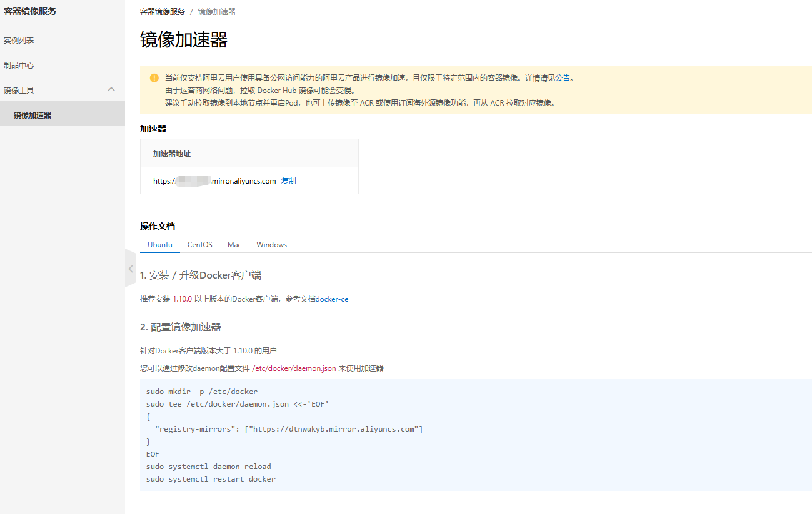
Task: Click the 'sudo mkdir -p /etc/docker' code line
Action: [x=202, y=392]
